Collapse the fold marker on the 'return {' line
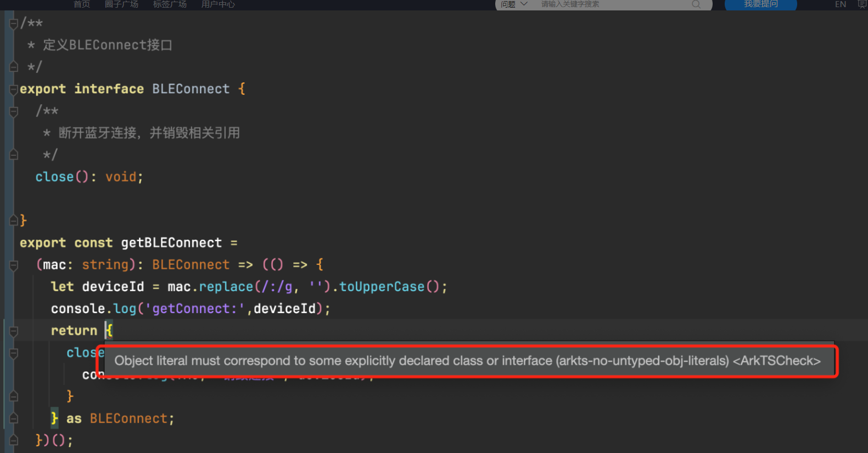 (x=14, y=331)
